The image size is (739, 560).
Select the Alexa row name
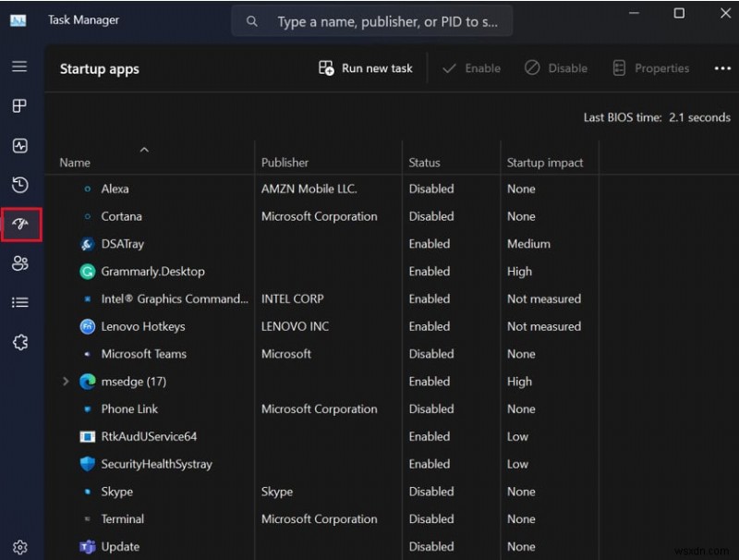point(115,189)
